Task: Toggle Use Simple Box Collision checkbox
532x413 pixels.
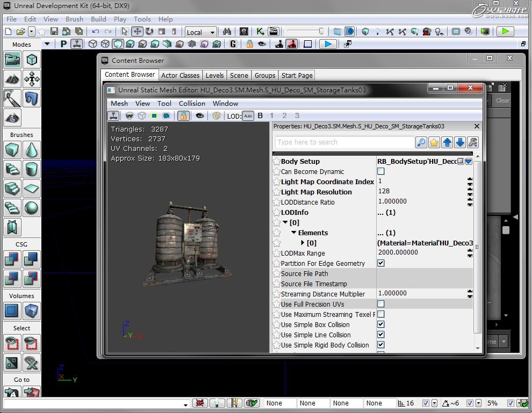Action: [x=381, y=324]
